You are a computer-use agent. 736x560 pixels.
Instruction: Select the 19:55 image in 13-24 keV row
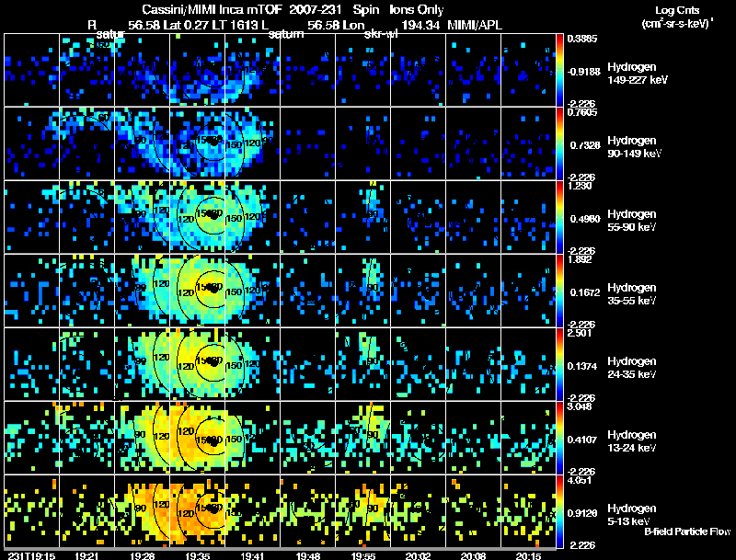tap(362, 438)
